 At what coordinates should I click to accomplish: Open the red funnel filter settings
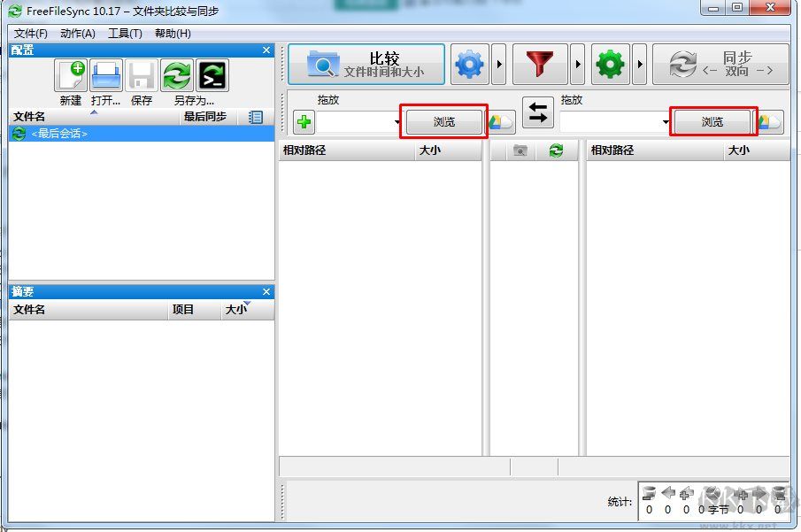coord(539,65)
